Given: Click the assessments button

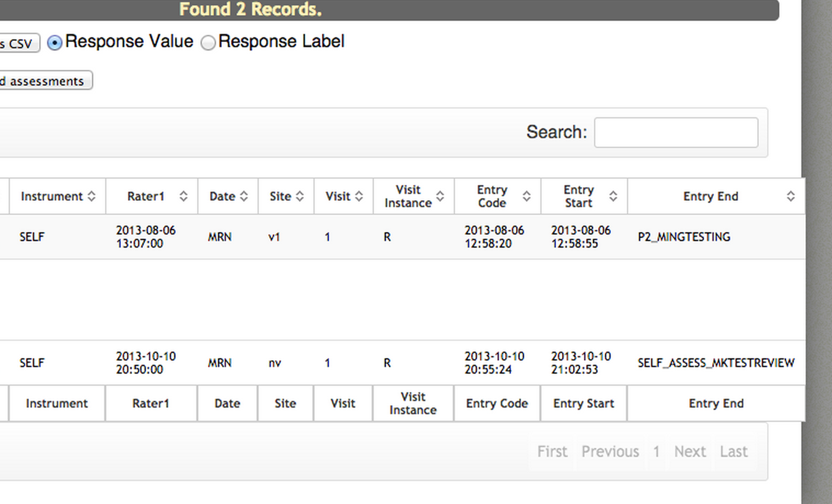Looking at the screenshot, I should coord(46,81).
